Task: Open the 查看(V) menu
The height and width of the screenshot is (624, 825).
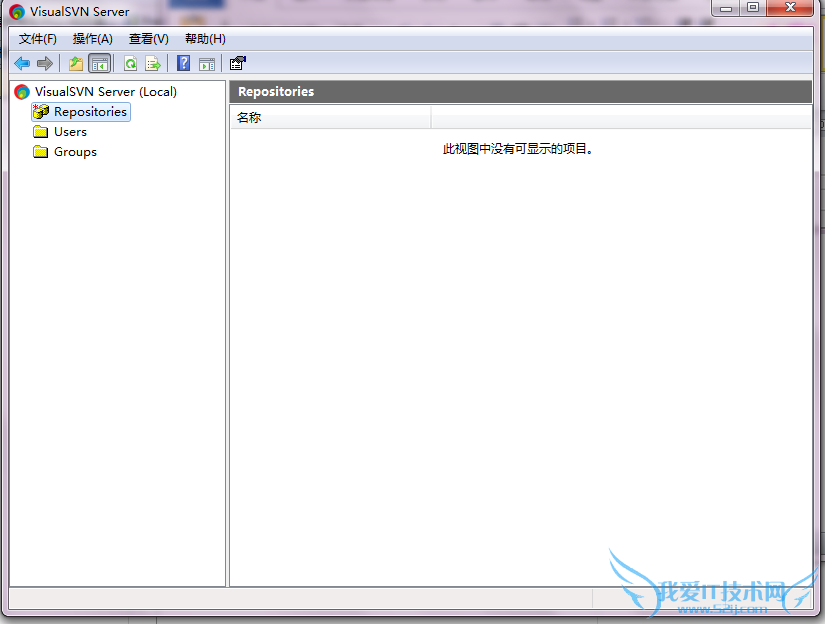Action: click(149, 39)
